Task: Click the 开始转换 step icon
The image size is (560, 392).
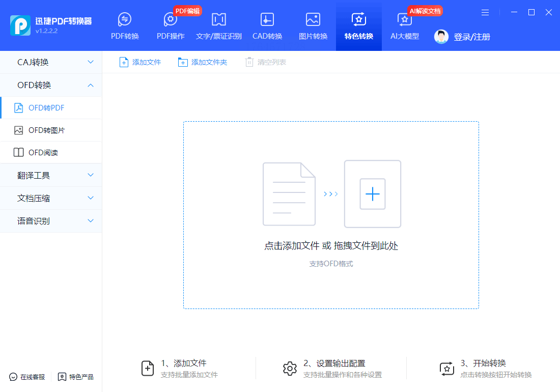Action: tap(447, 369)
